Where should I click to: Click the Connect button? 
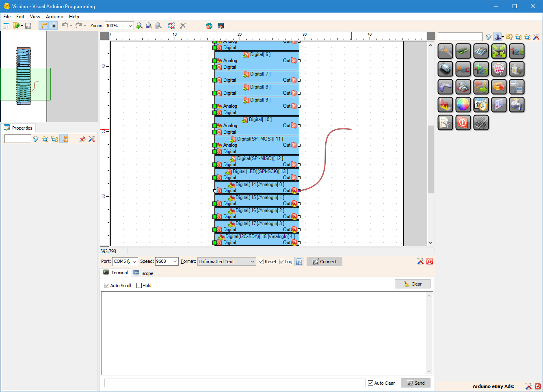(x=325, y=262)
